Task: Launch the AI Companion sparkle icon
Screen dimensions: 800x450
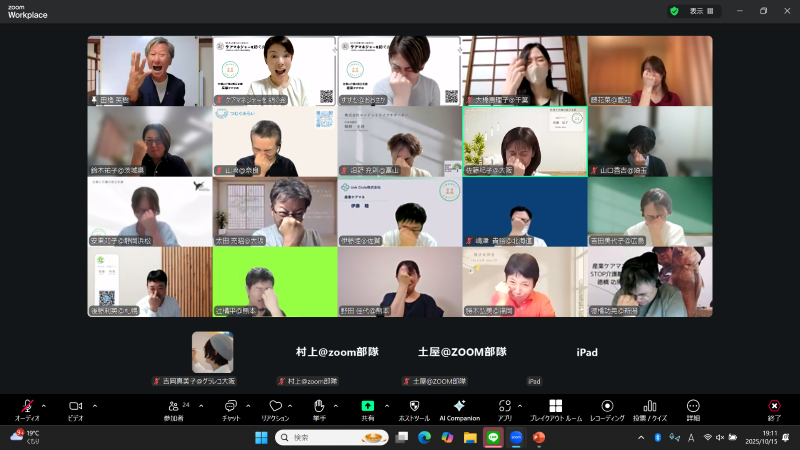Action: click(460, 407)
